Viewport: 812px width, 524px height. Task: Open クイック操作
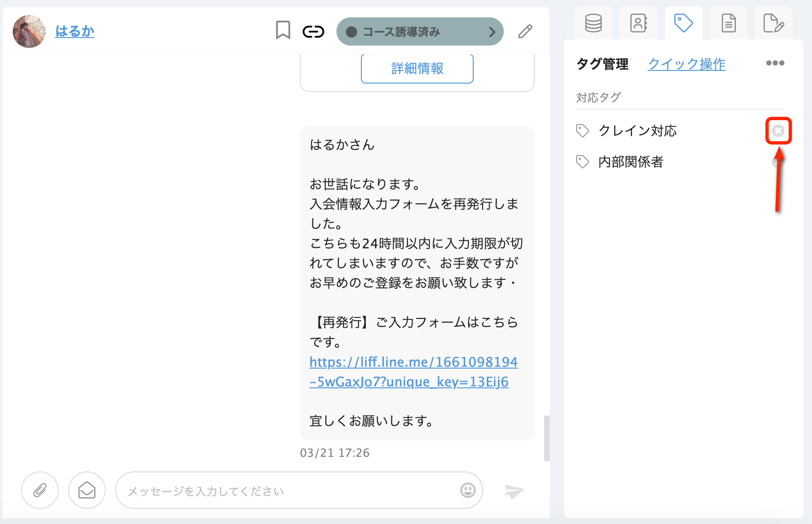(686, 64)
